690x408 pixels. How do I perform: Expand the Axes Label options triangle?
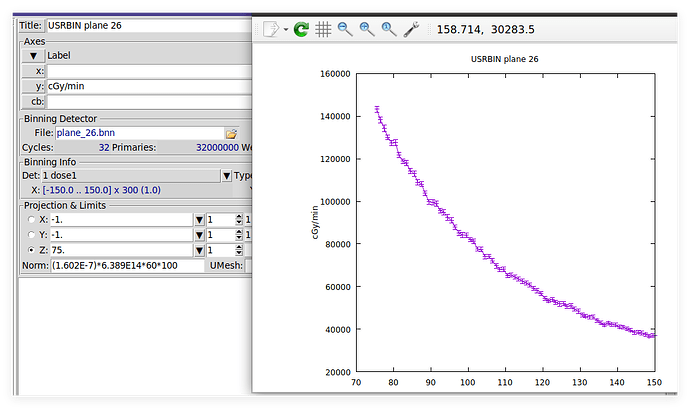pos(33,56)
